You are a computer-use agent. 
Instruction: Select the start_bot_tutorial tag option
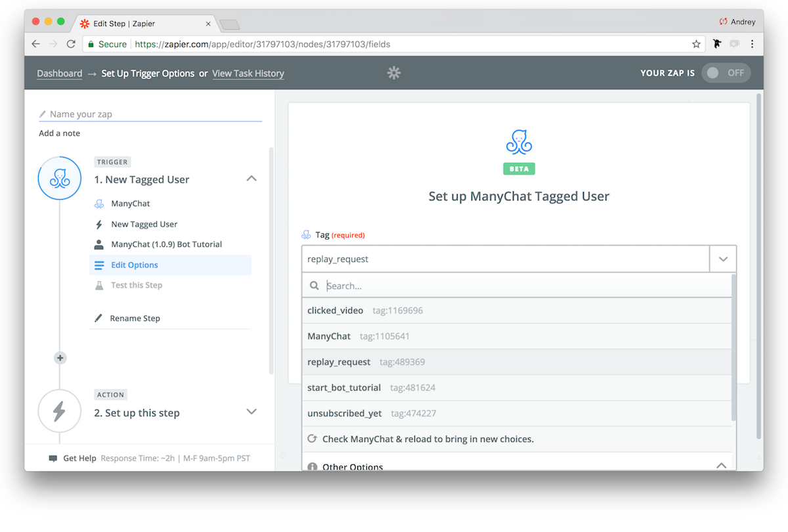(x=516, y=388)
